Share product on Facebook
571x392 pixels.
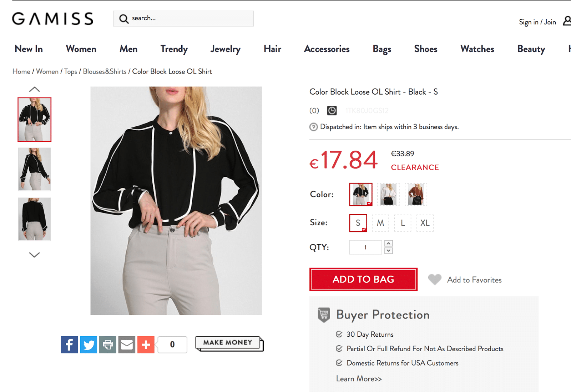[x=69, y=345]
